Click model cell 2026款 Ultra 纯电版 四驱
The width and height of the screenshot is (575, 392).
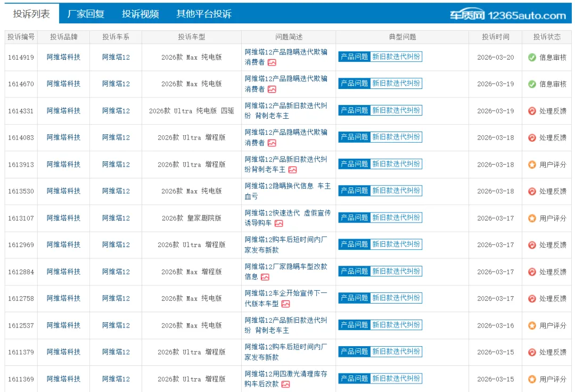click(x=192, y=111)
